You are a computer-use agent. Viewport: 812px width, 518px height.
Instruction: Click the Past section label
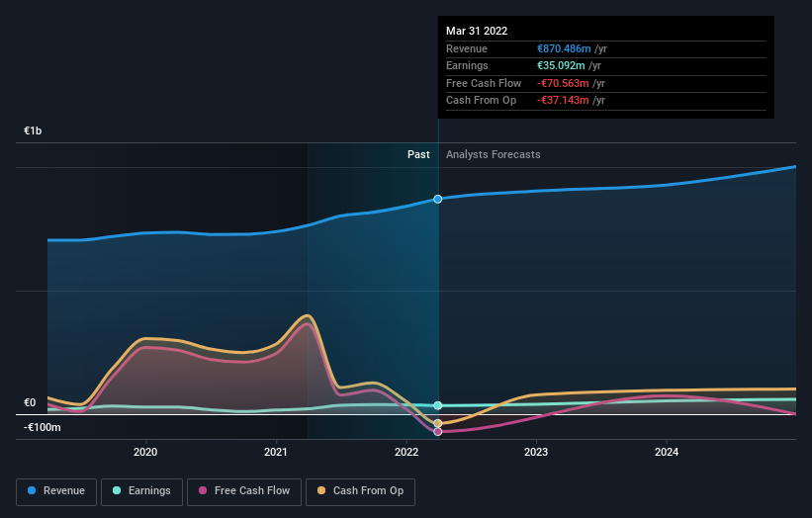pyautogui.click(x=418, y=154)
